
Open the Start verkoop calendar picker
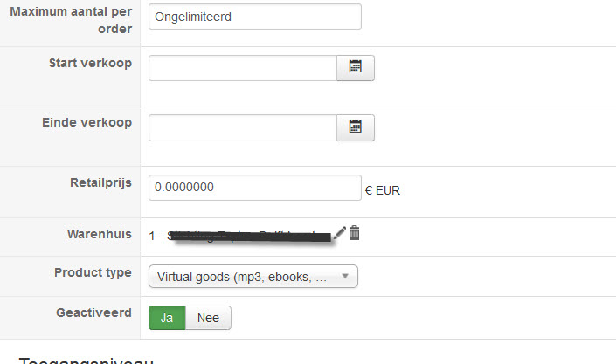point(356,68)
